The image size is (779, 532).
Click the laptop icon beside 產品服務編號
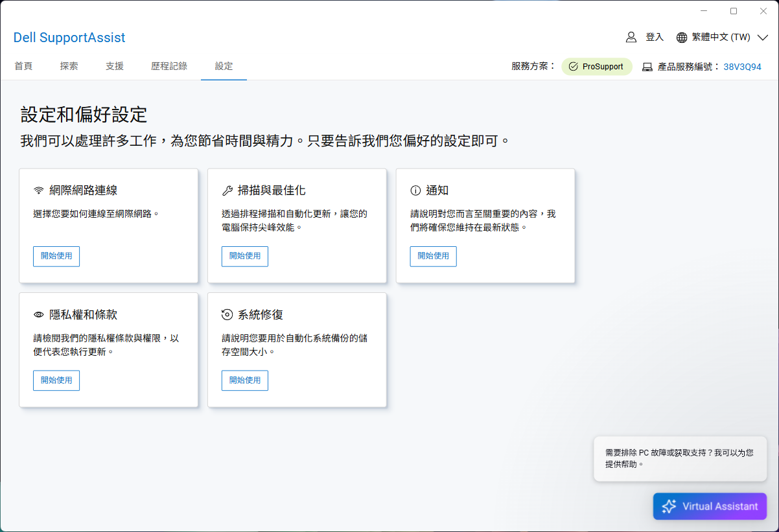647,67
